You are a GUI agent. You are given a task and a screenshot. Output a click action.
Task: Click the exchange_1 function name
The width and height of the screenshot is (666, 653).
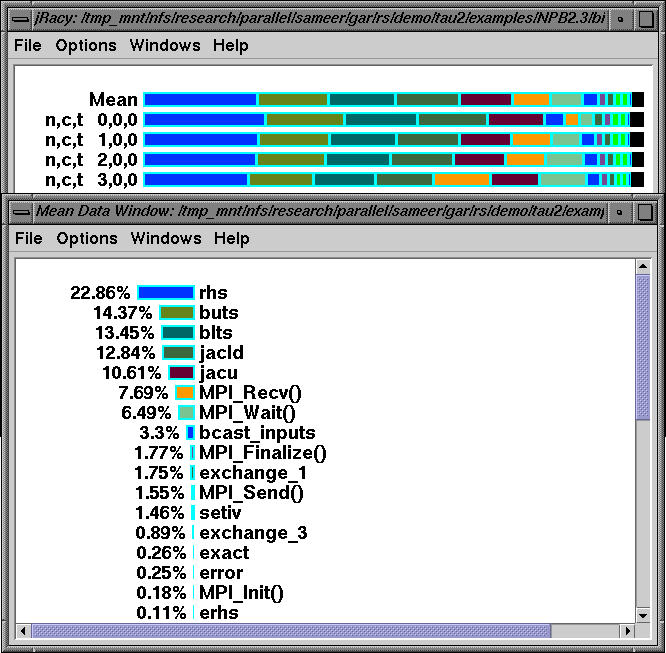point(253,473)
